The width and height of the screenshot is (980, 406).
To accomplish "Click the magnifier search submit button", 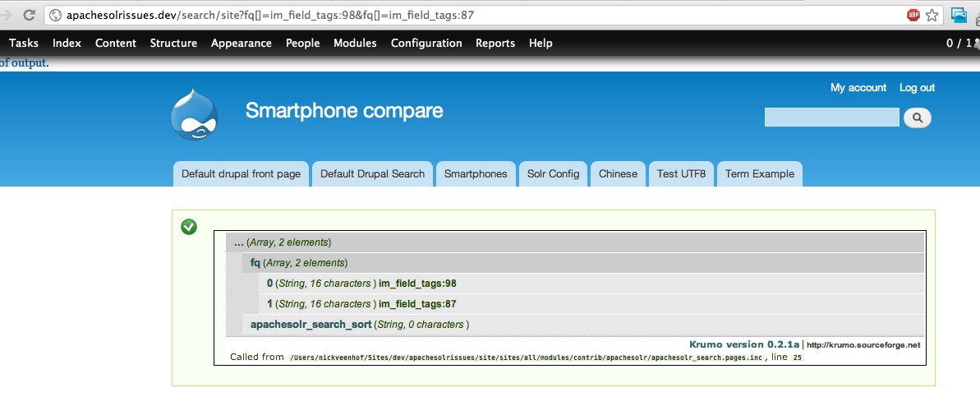I will tap(918, 117).
